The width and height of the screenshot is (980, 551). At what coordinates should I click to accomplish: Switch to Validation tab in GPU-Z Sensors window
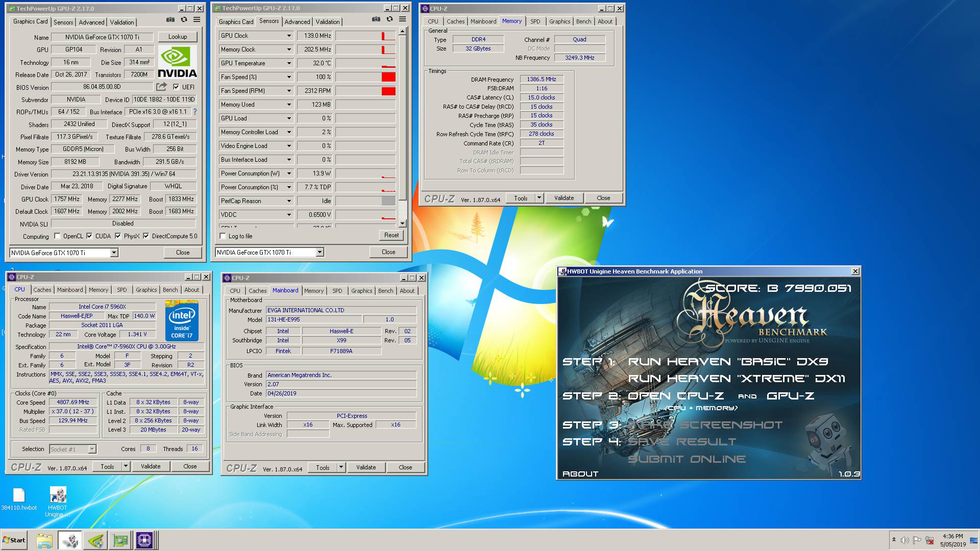click(x=328, y=21)
